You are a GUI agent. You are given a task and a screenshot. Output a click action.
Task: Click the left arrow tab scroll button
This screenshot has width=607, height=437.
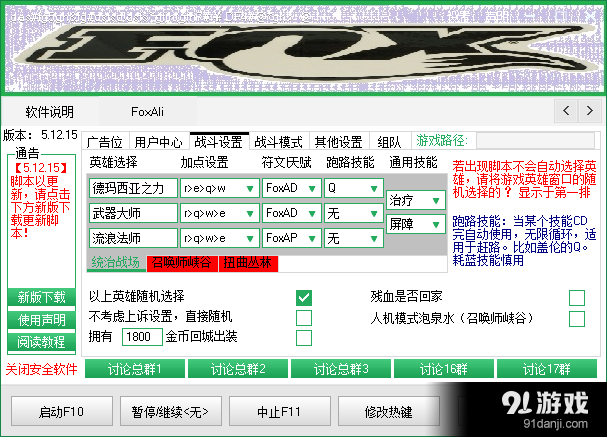tap(566, 111)
